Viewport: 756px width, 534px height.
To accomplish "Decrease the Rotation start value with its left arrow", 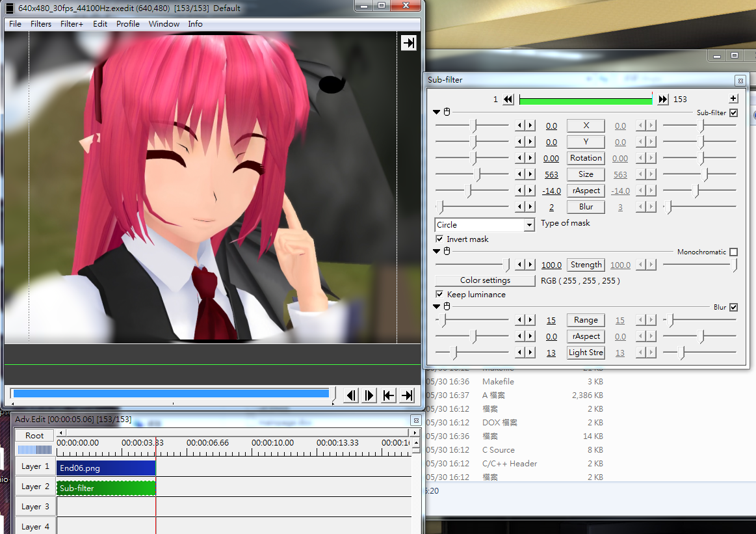I will point(520,158).
